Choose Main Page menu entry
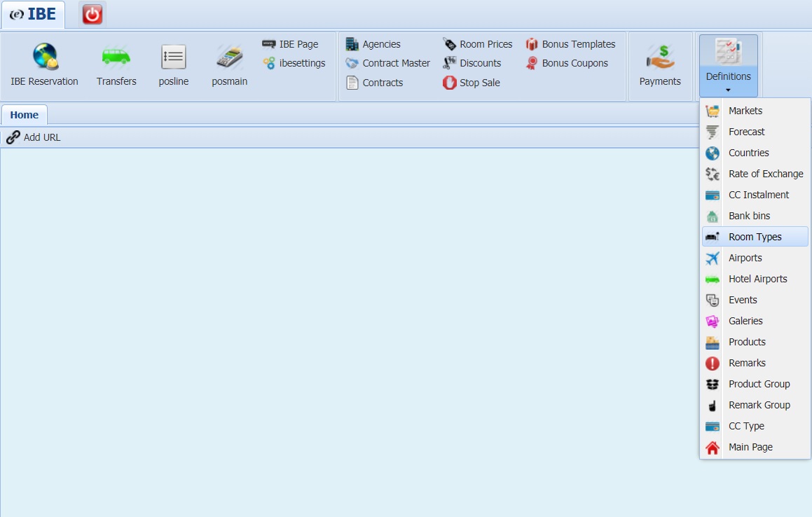The width and height of the screenshot is (812, 517). point(755,447)
